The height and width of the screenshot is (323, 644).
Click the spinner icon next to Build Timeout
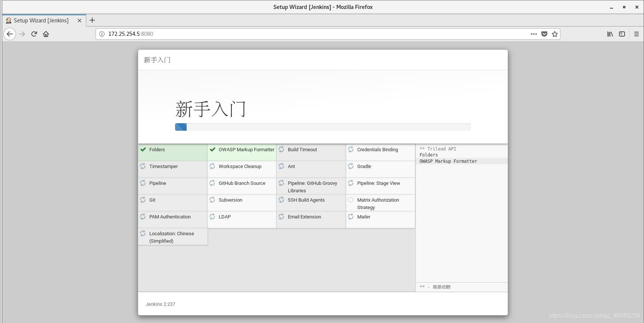tap(281, 149)
